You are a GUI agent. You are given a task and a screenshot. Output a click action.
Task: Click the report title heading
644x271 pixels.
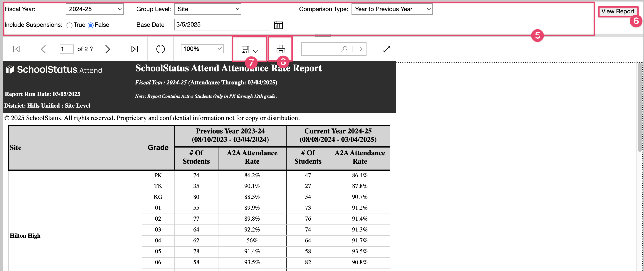coord(228,68)
